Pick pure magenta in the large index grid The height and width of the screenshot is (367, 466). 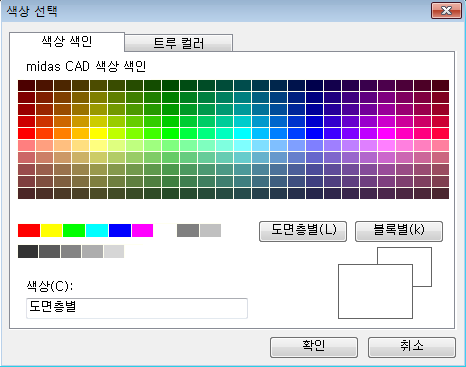coord(387,133)
